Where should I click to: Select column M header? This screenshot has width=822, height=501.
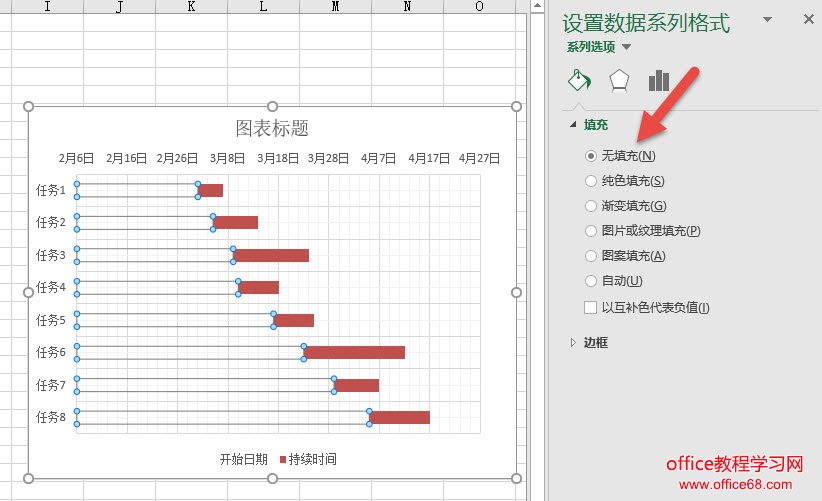tap(335, 7)
